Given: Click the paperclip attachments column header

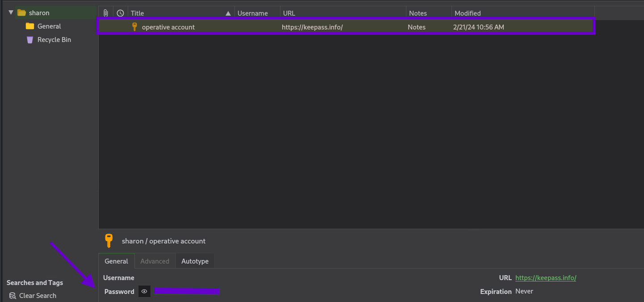Looking at the screenshot, I should [x=106, y=13].
